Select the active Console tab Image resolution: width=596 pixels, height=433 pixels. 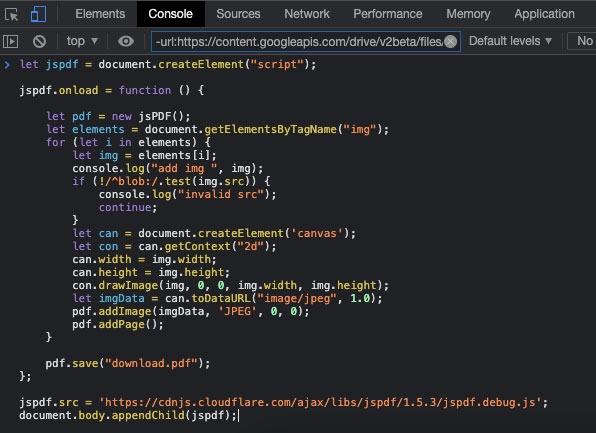170,14
